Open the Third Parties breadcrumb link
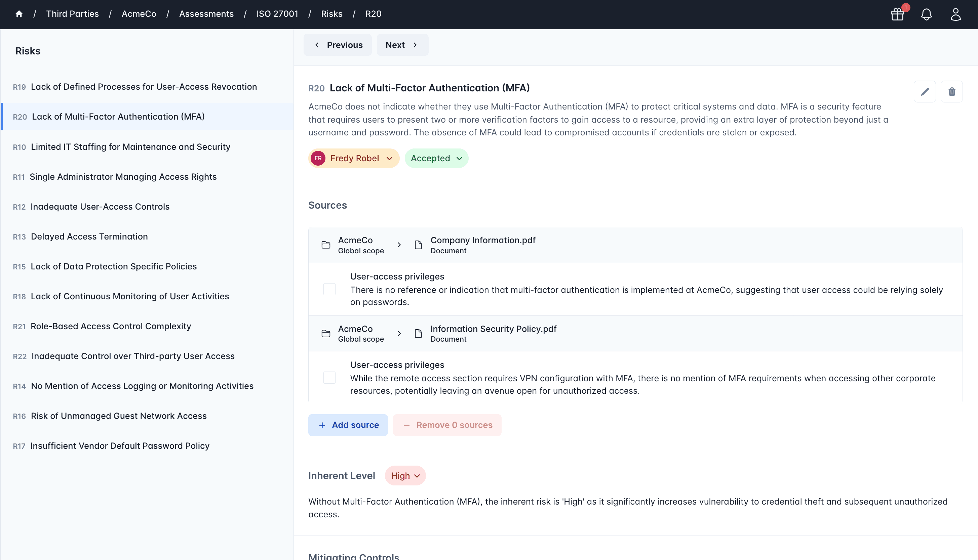This screenshot has width=978, height=560. (72, 14)
